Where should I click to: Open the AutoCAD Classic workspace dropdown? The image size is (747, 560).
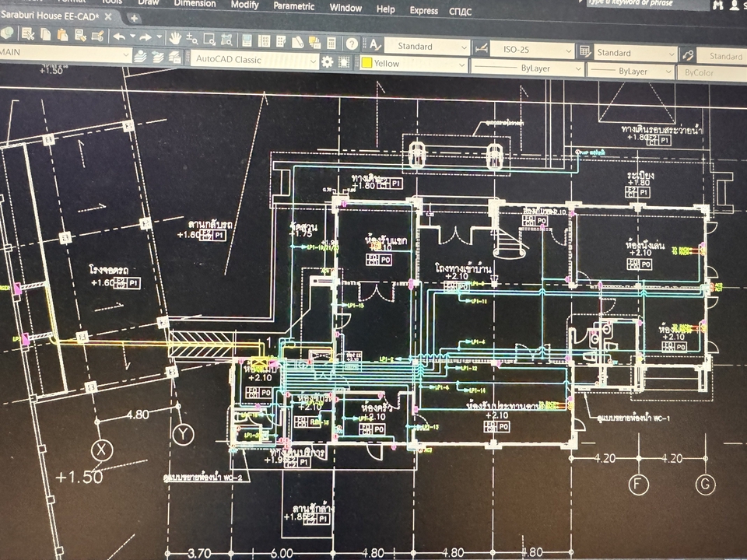coord(255,60)
